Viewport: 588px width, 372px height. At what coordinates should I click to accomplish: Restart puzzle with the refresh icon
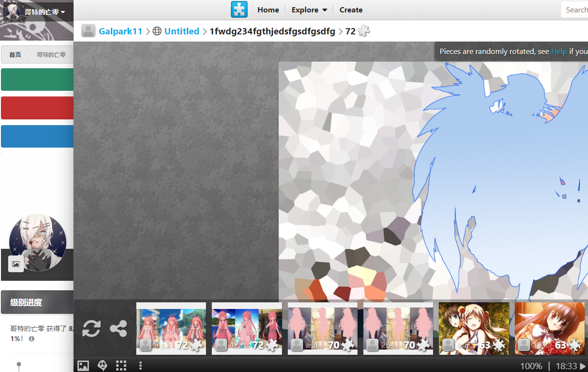click(x=91, y=329)
